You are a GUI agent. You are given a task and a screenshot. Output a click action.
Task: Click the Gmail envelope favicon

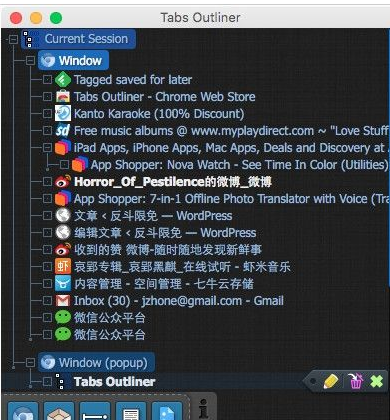63,301
